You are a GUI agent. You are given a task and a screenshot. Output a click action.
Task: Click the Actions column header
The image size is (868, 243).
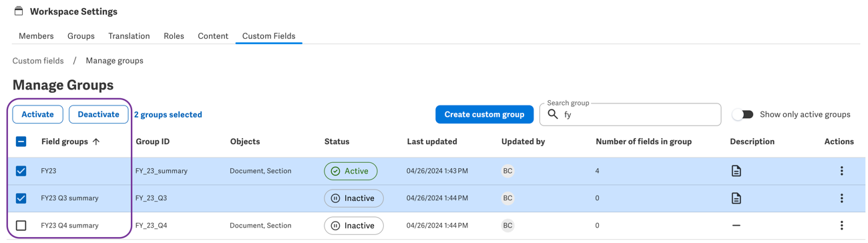pyautogui.click(x=839, y=142)
